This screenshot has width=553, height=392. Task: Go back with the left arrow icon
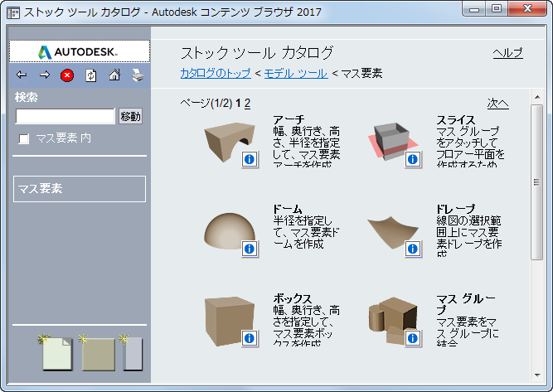(x=22, y=75)
